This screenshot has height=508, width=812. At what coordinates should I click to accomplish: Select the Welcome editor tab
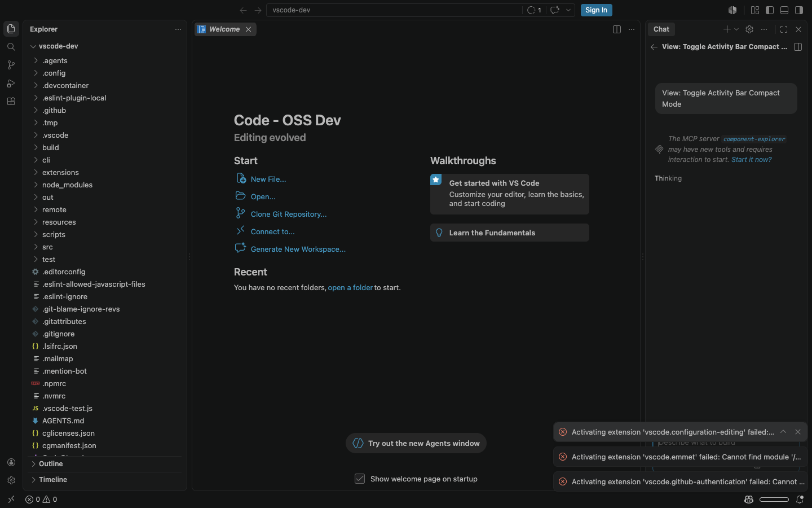(226, 29)
